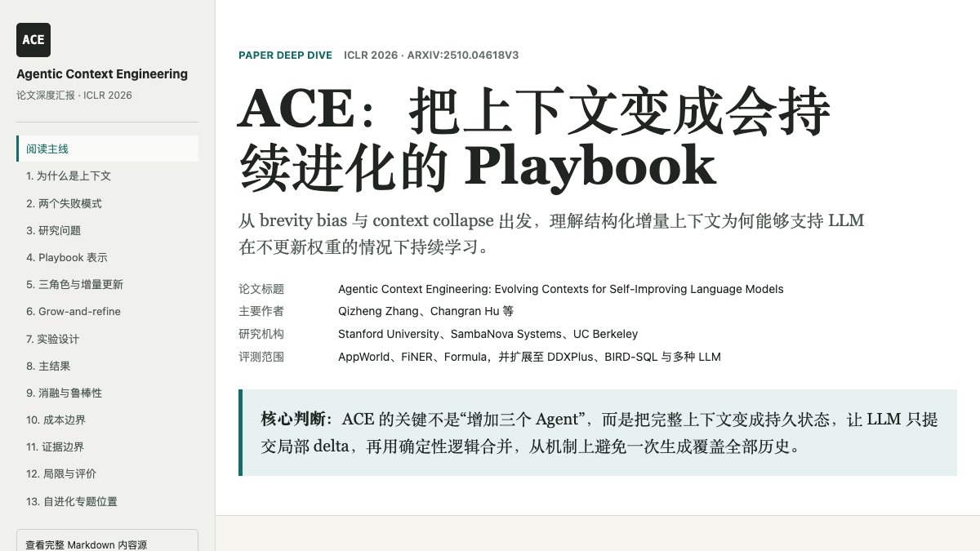Go to 11. 证据边界
Image resolution: width=980 pixels, height=551 pixels.
(107, 447)
